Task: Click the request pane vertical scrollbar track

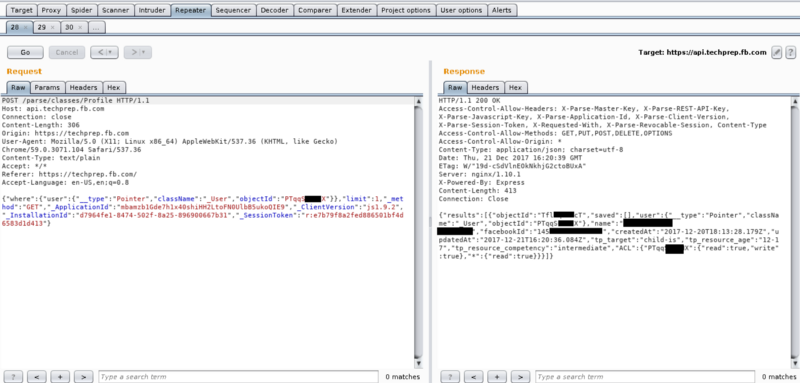Action: [419, 232]
